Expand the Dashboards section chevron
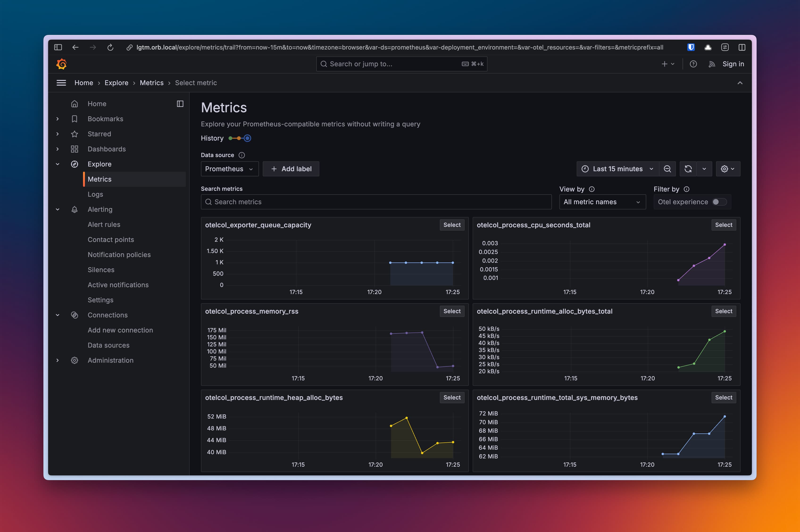The height and width of the screenshot is (532, 800). [58, 149]
